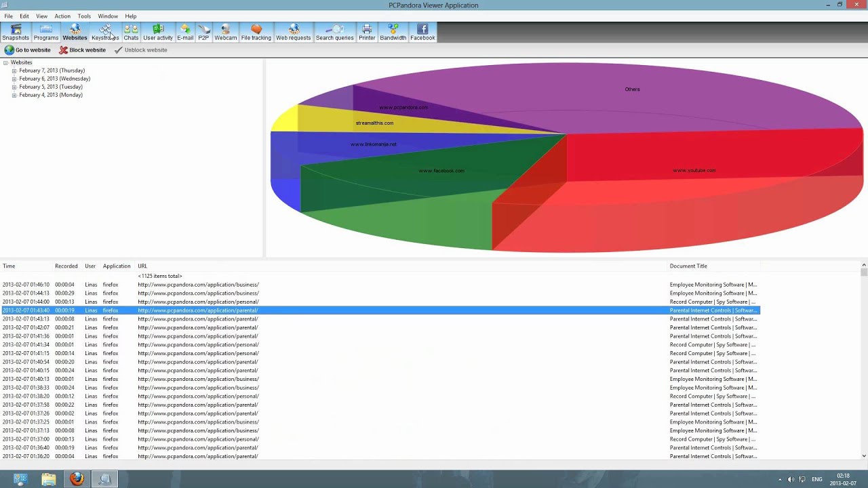The height and width of the screenshot is (488, 868).
Task: Click the ENG language indicator
Action: [817, 479]
